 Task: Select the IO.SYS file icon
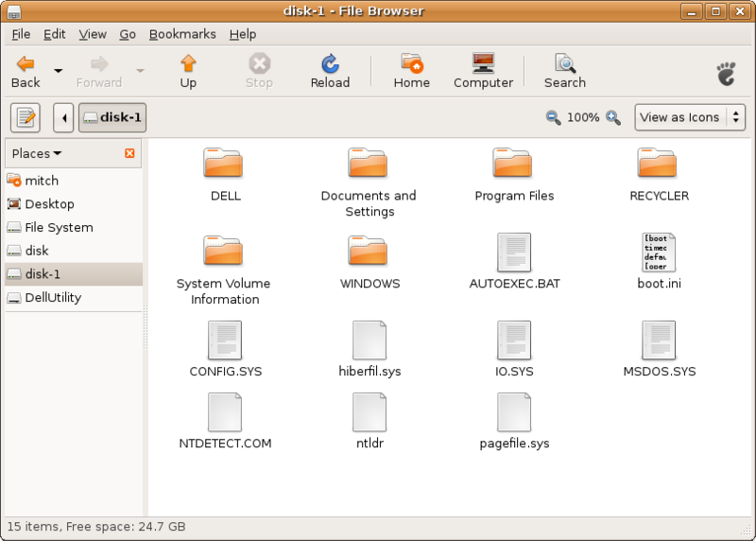[514, 340]
